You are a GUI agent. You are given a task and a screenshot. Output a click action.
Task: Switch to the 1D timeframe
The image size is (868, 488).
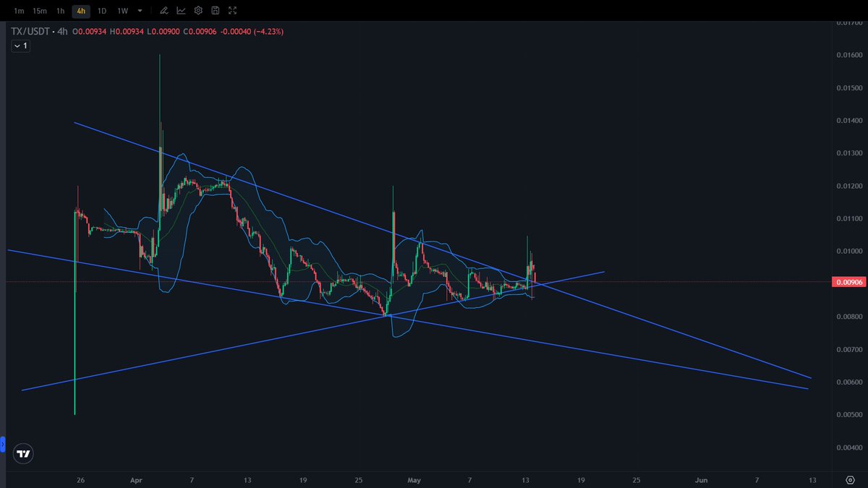102,11
